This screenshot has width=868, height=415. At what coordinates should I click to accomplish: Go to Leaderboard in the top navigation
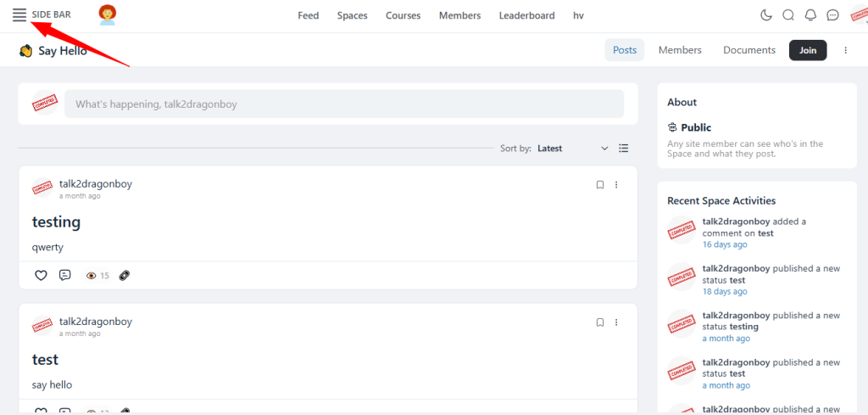526,15
